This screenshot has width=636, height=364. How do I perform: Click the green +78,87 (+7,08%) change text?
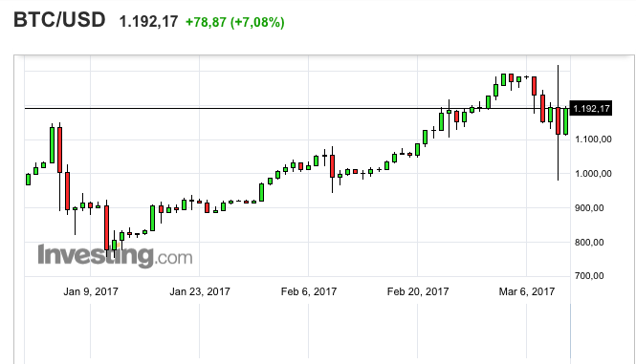pos(235,22)
